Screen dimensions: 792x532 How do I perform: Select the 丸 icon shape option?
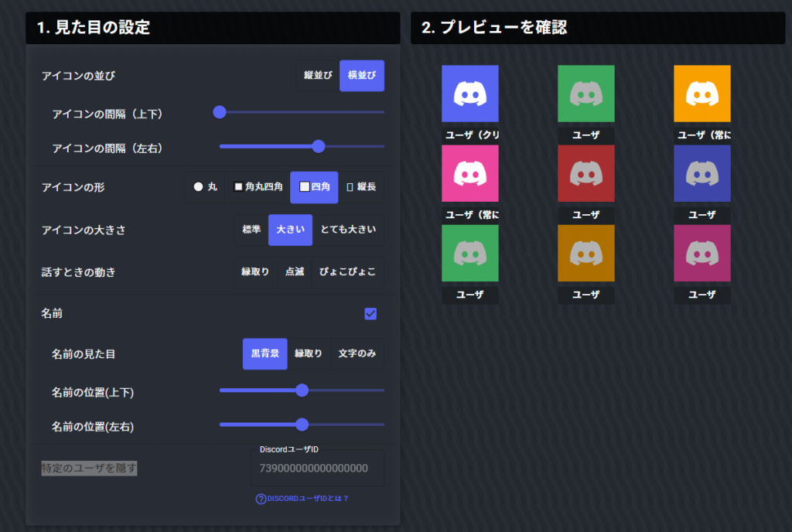coord(205,187)
